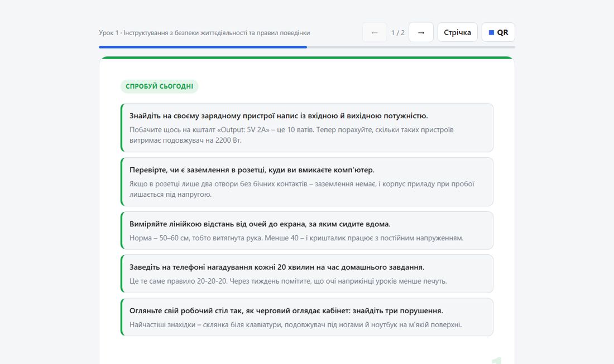
Task: Click the text 'Побачите щось на кшталт «Output: 5V 2A»'
Action: [198, 130]
